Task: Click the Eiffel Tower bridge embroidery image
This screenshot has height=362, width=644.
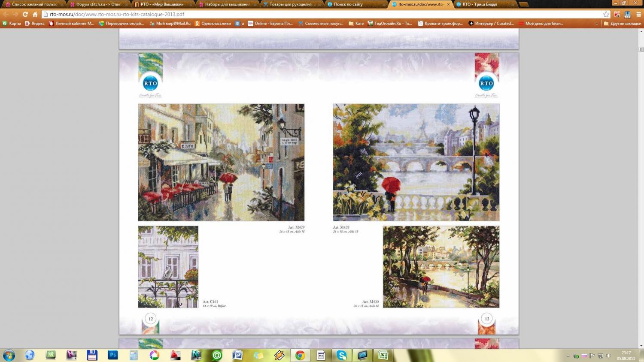Action: pos(416,162)
